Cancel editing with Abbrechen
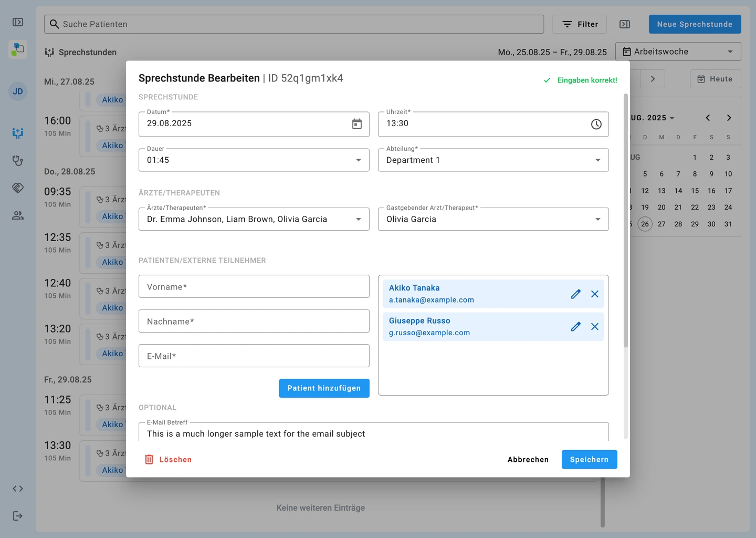The height and width of the screenshot is (538, 756). pyautogui.click(x=528, y=460)
